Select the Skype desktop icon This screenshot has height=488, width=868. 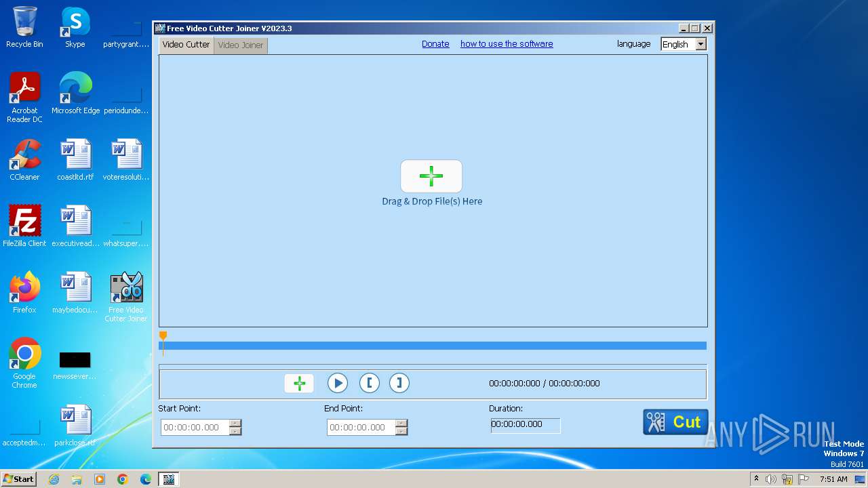tap(75, 28)
